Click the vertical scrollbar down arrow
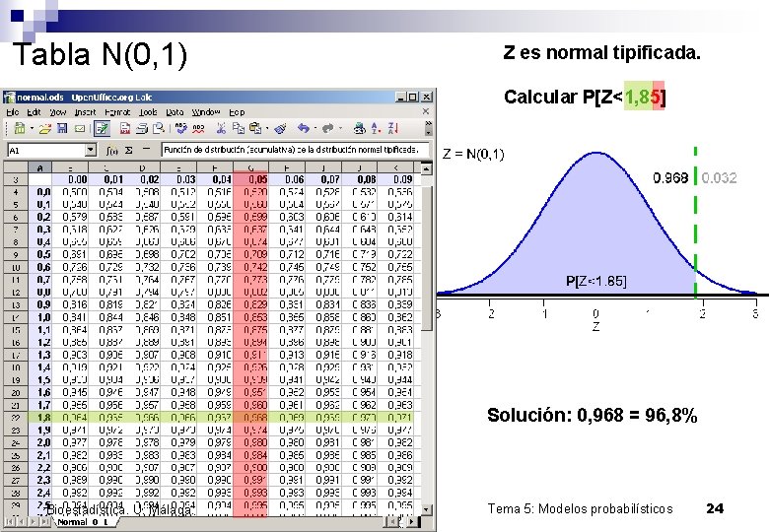Screen dimensions: 769x532 coord(427,510)
